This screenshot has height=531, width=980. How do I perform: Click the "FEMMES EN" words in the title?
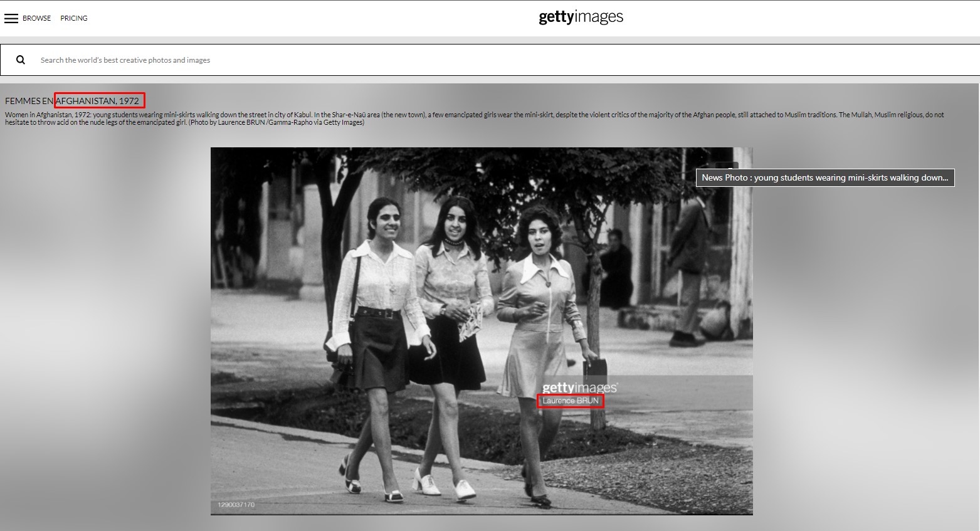pyautogui.click(x=29, y=101)
